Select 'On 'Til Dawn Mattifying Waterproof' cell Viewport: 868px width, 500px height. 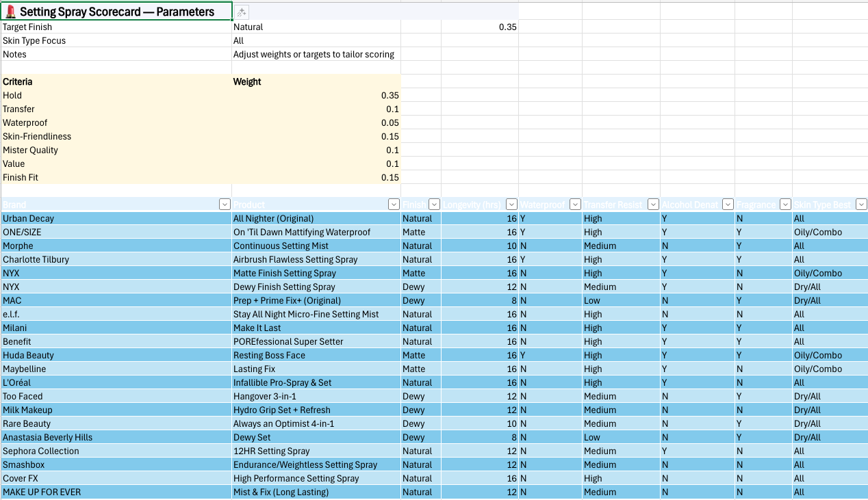coord(316,232)
